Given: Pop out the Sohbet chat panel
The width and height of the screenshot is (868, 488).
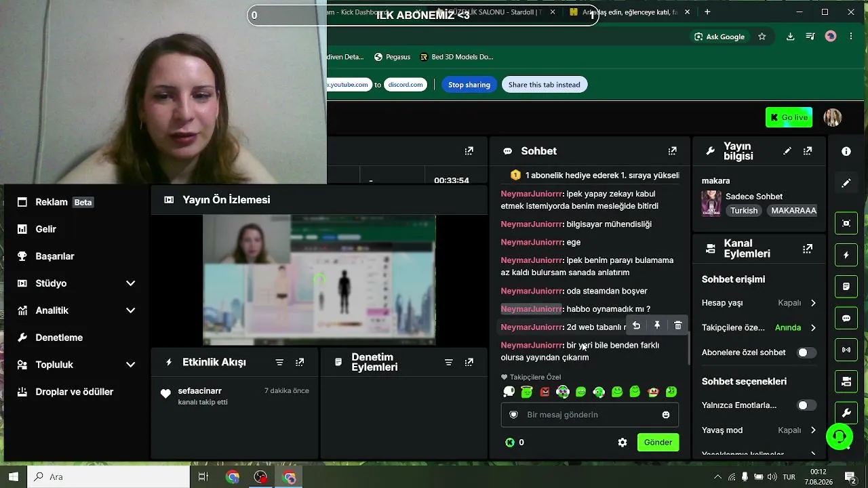Looking at the screenshot, I should point(672,151).
